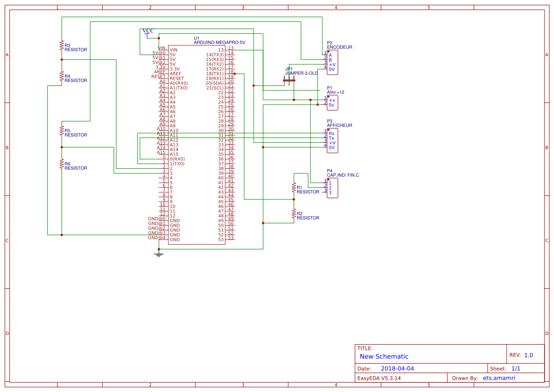
Task: Click the VCC power symbol
Action: [x=148, y=33]
